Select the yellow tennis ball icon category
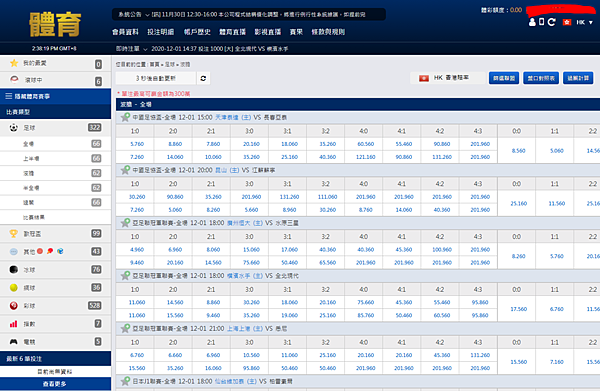This screenshot has width=600, height=391. pyautogui.click(x=14, y=288)
